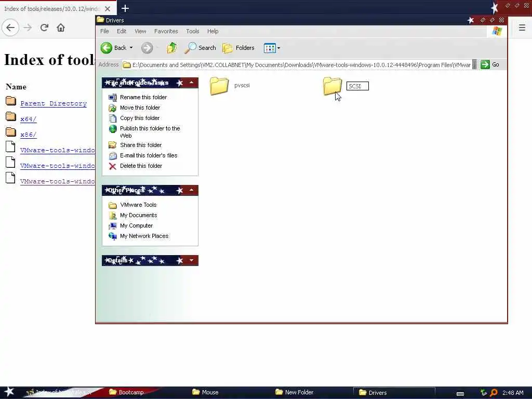Screen dimensions: 532x399
Task: Click Publish this folder to the Web
Action: [x=150, y=132]
